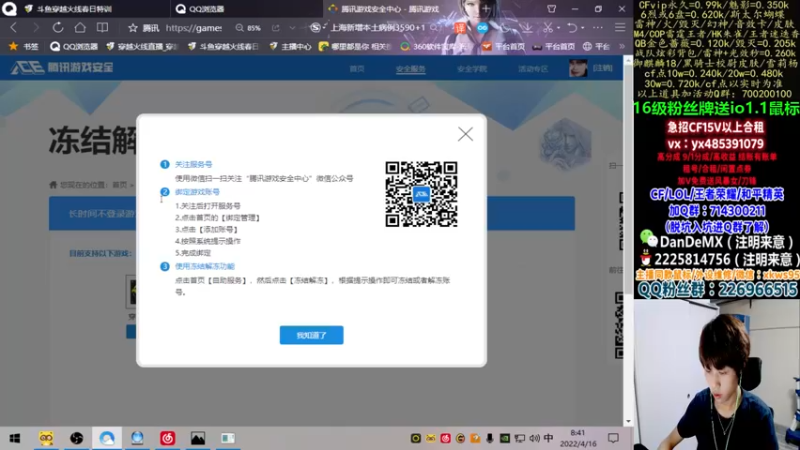Viewport: 800px width, 450px height.
Task: Click the address bar URL field
Action: (x=194, y=28)
